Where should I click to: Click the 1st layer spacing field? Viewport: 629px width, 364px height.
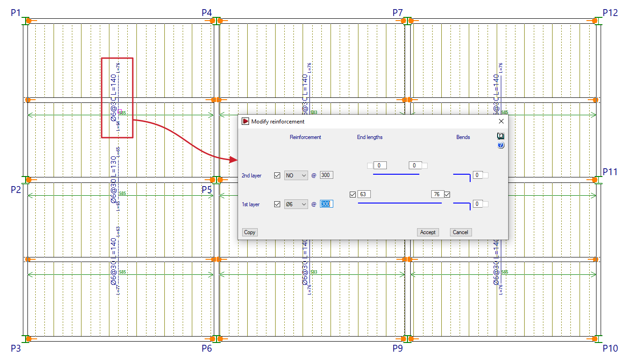326,204
